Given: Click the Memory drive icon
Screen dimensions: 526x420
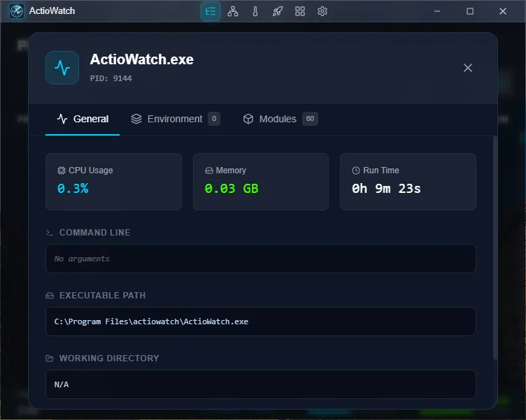Looking at the screenshot, I should [x=208, y=171].
